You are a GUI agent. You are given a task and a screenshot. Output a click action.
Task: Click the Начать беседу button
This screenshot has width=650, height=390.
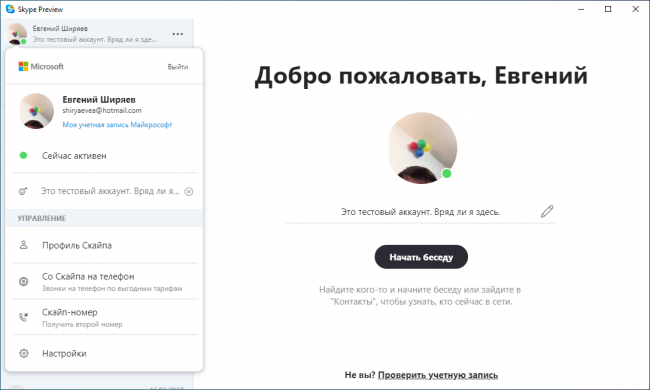coord(421,257)
